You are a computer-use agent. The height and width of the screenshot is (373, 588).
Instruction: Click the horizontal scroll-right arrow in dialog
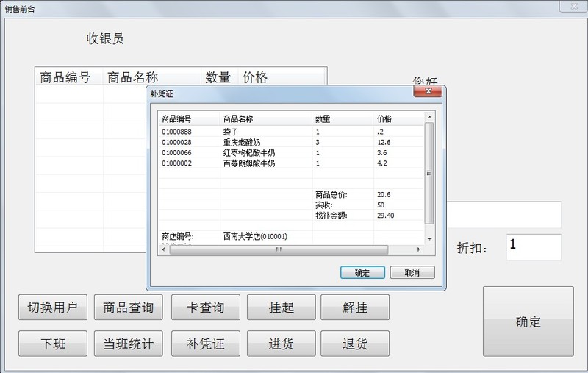pos(418,249)
